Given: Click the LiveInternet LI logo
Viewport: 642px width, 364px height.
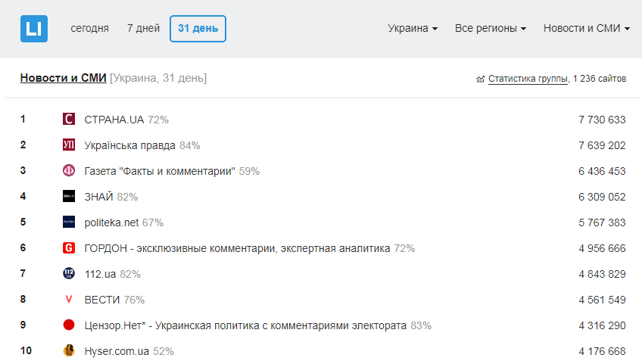Looking at the screenshot, I should (34, 29).
